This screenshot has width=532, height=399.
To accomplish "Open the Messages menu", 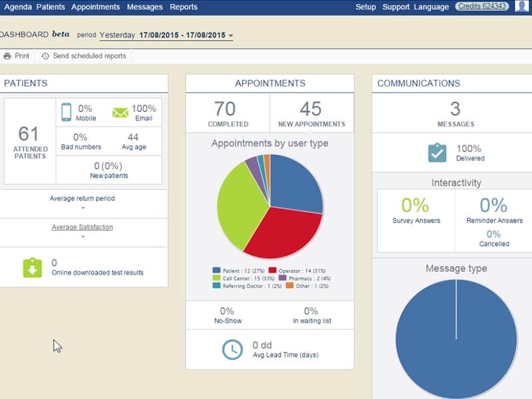I will tap(145, 7).
